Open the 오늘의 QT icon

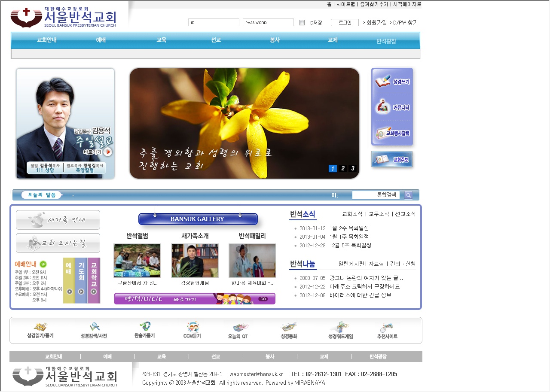pos(238,330)
